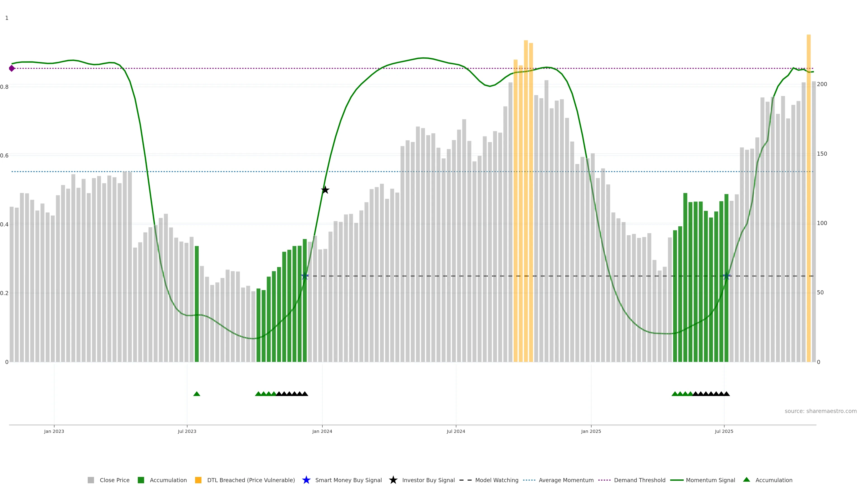The image size is (868, 488).
Task: Click the Jan 2024 x-axis label
Action: pos(322,432)
